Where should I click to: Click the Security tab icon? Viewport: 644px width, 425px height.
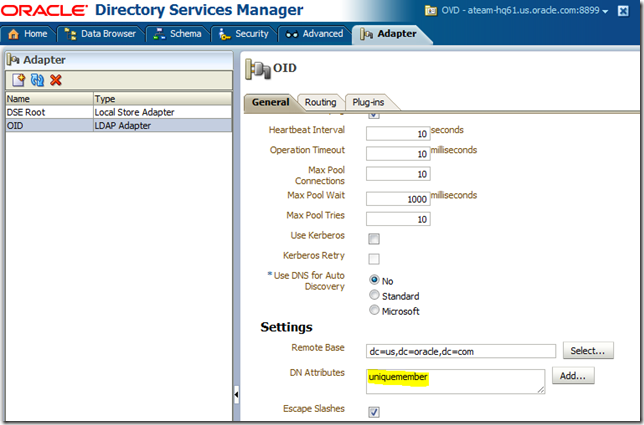(224, 34)
